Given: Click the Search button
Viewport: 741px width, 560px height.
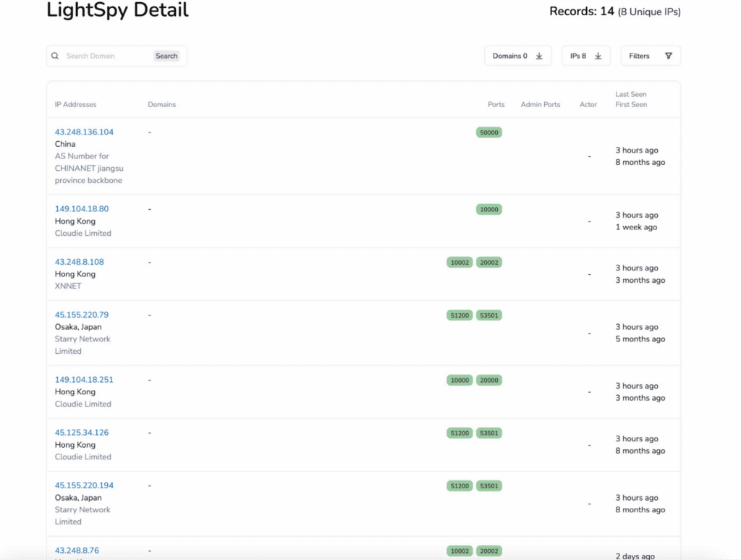Looking at the screenshot, I should coord(166,56).
